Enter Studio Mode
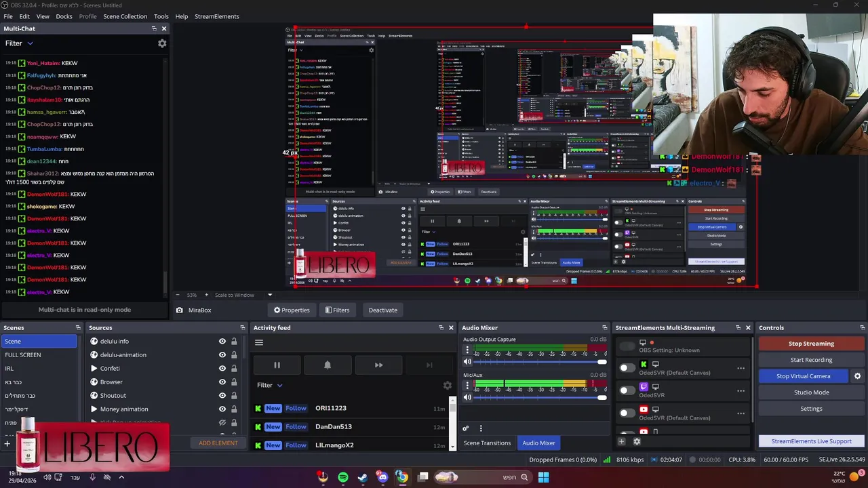This screenshot has height=488, width=868. pos(811,392)
